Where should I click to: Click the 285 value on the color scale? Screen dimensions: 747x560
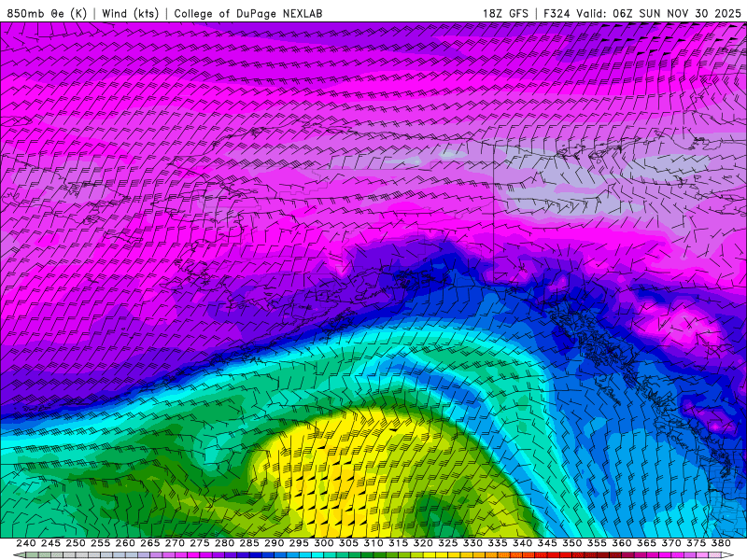(249, 543)
